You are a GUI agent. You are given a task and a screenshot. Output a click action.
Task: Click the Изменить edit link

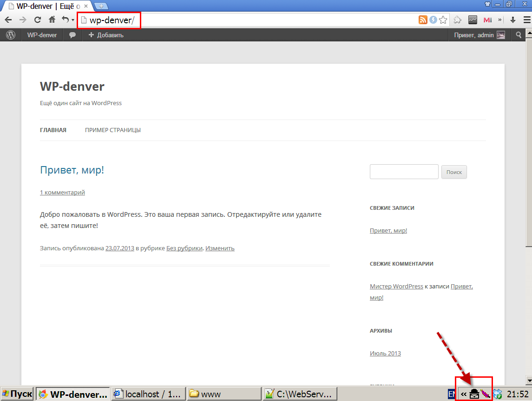220,248
